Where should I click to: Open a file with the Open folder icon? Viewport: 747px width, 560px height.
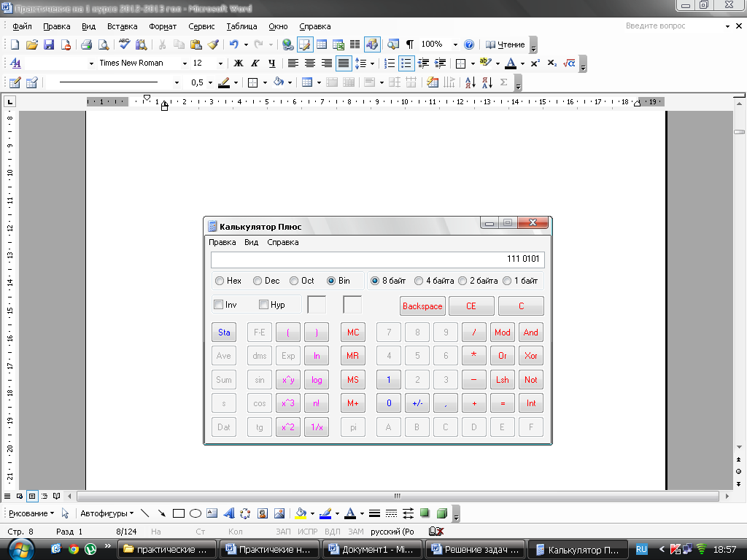pyautogui.click(x=31, y=44)
